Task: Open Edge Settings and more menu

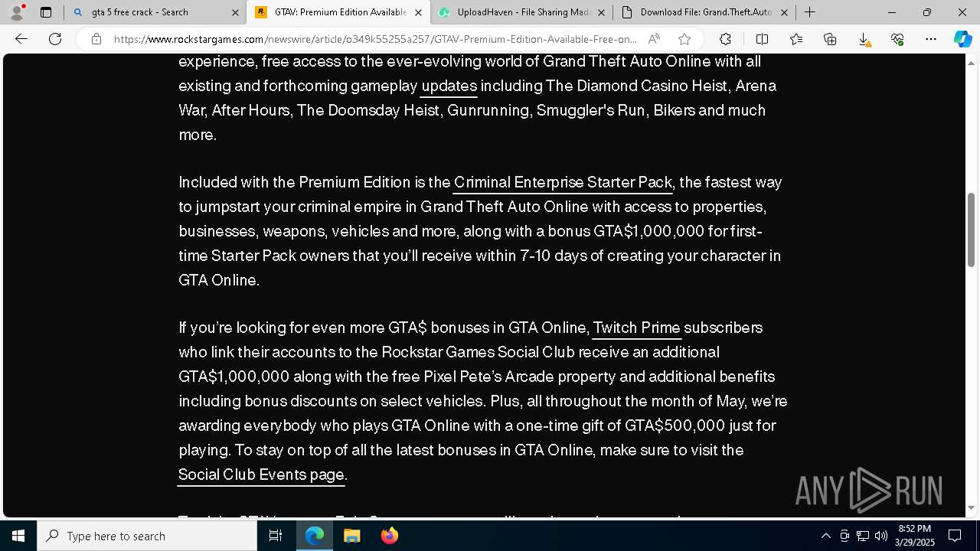Action: click(x=931, y=39)
